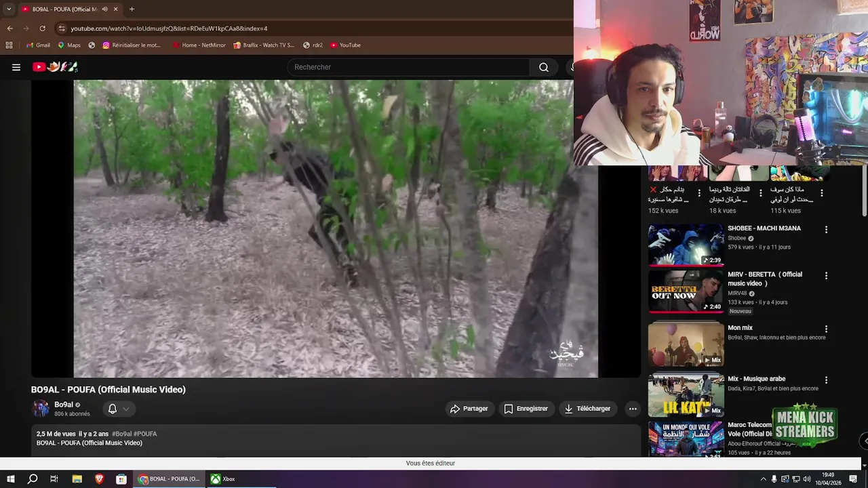Go back with browser back arrow
This screenshot has height=488, width=868.
[x=9, y=28]
